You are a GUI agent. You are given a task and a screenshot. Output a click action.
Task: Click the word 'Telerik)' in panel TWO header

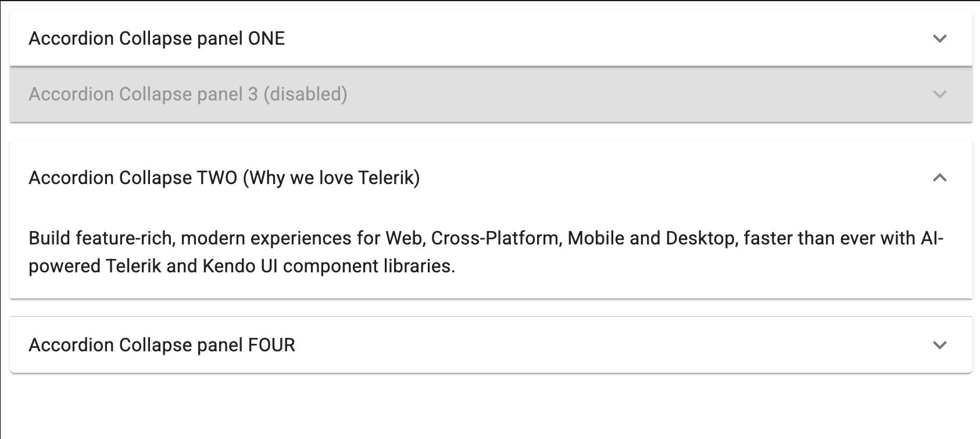pos(388,178)
